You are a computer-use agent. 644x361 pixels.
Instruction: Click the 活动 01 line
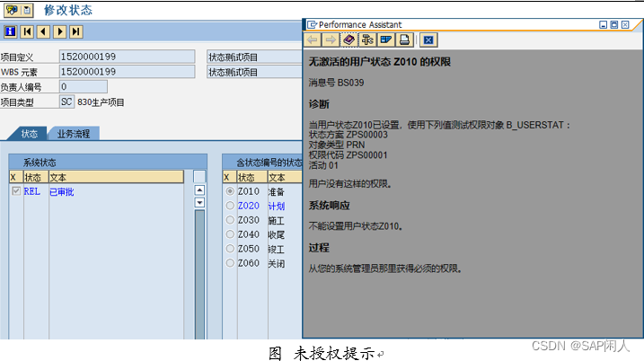tap(323, 165)
